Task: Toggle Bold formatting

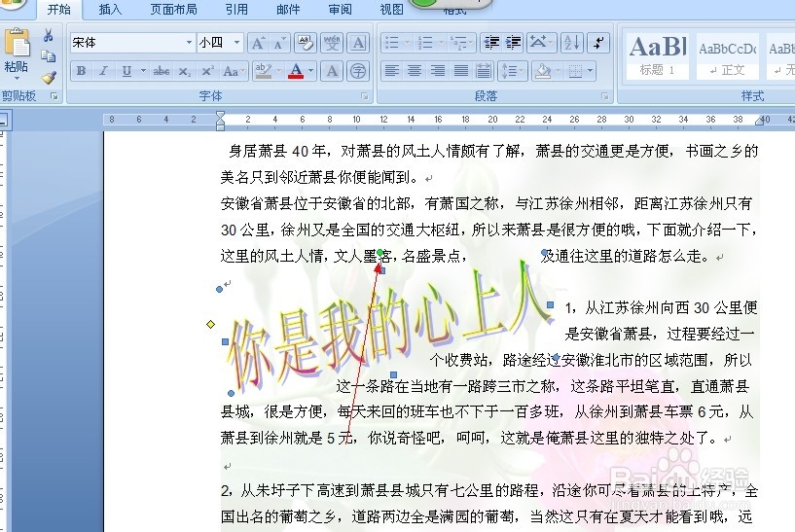Action: [81, 71]
